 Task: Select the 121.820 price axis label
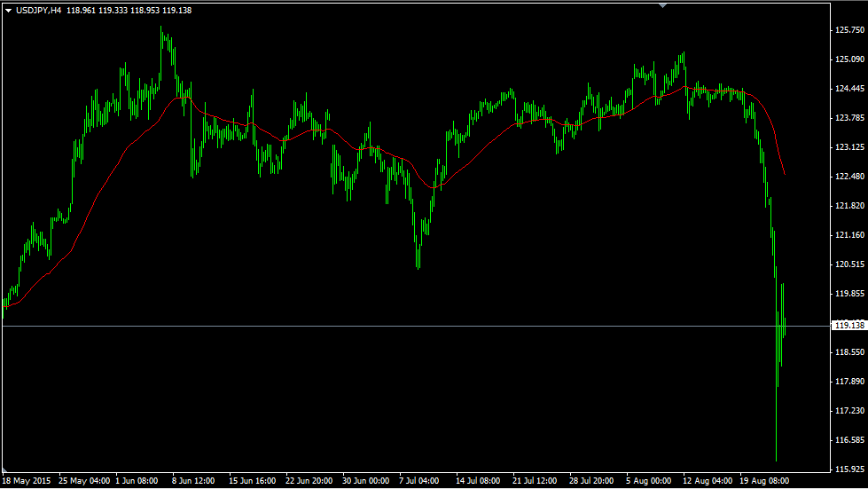click(x=849, y=206)
